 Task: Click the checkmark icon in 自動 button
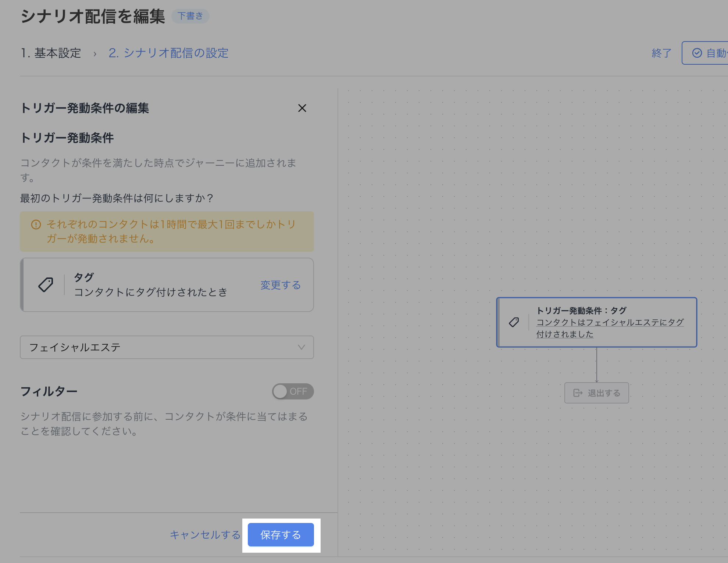697,53
